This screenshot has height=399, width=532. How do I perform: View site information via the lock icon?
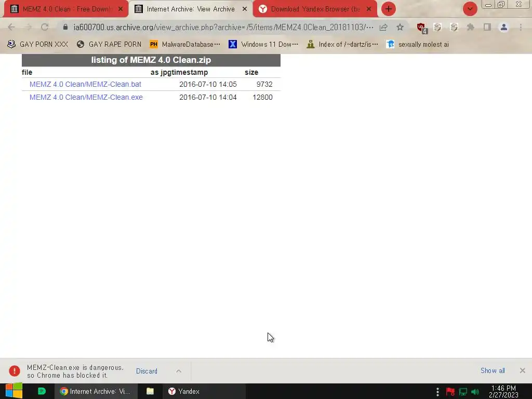click(65, 27)
